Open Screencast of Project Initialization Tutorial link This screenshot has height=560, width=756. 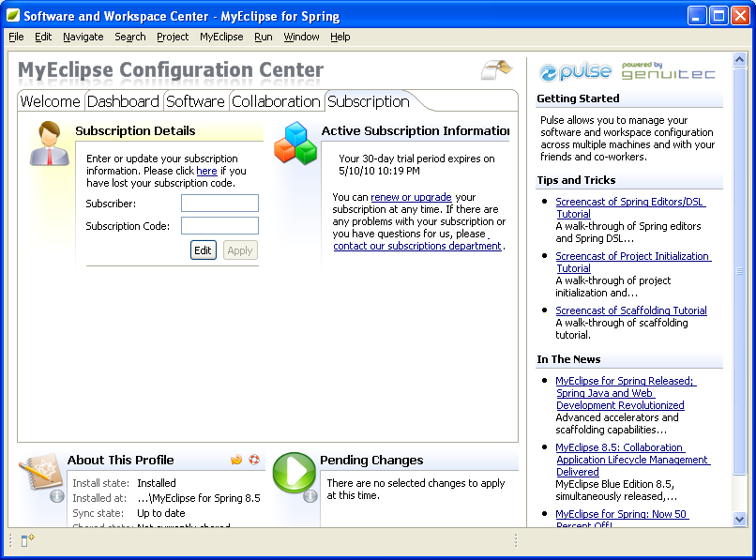tap(633, 262)
